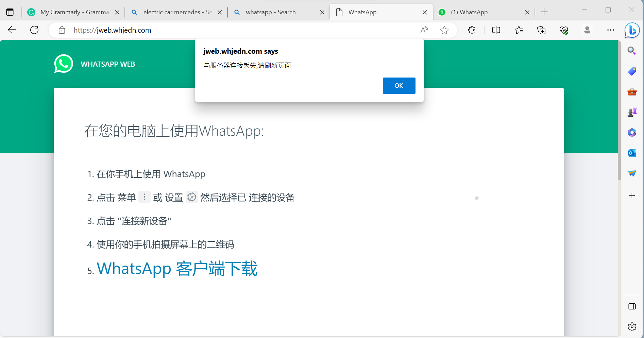
Task: Add this page to favorites star
Action: [444, 30]
